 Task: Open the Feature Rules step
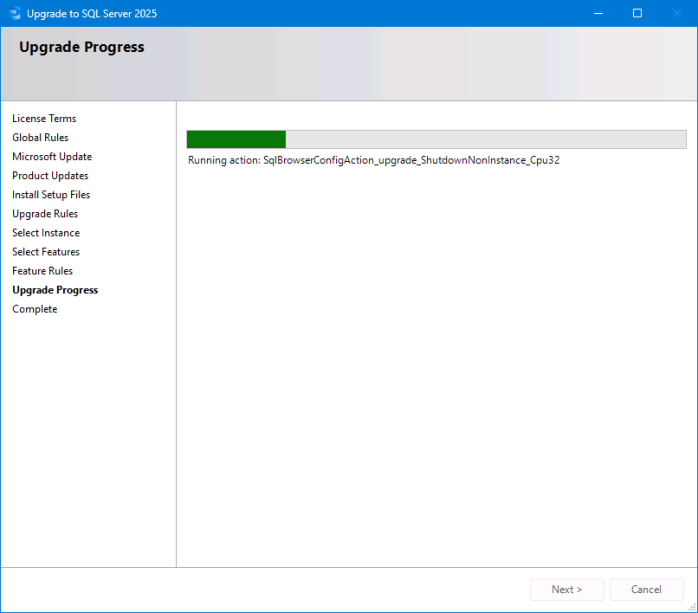point(42,271)
